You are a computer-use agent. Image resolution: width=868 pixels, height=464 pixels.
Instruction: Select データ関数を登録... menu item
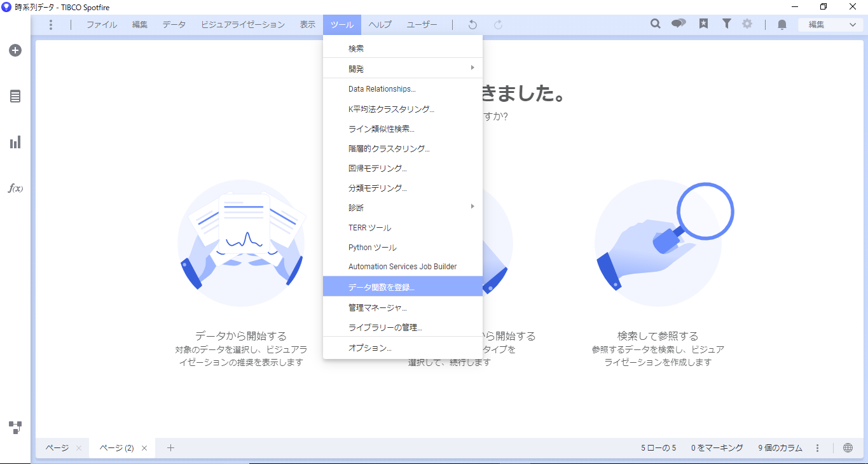[403, 286]
